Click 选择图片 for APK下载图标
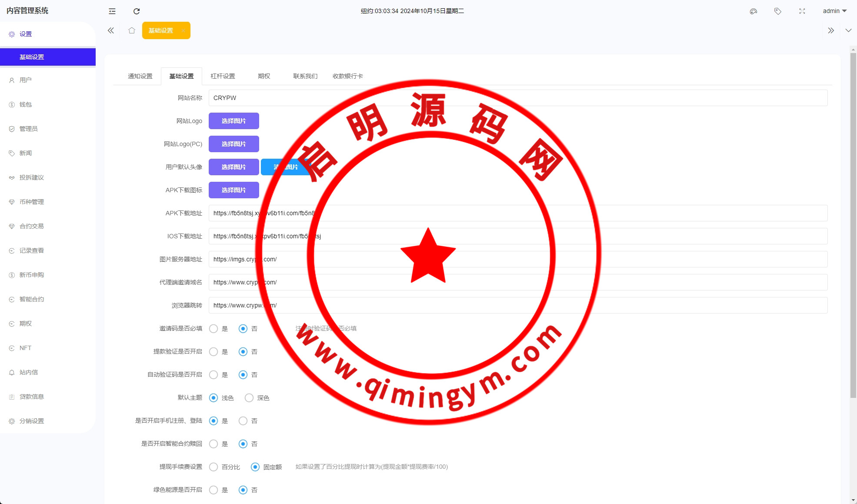The width and height of the screenshot is (857, 504). [x=234, y=190]
